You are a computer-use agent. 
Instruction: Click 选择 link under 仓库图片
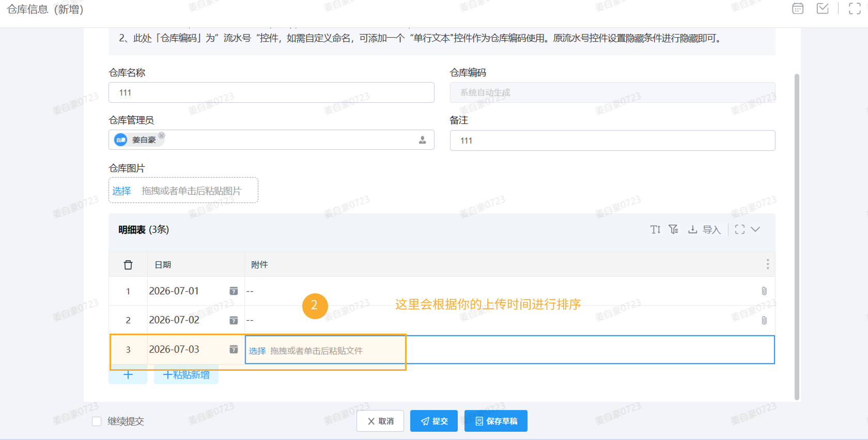122,191
